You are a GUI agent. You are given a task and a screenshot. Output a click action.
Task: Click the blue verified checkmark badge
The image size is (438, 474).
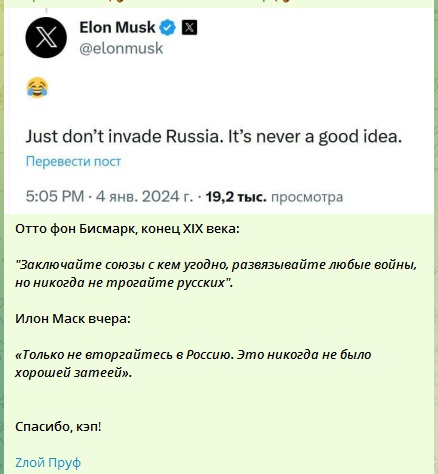click(168, 28)
